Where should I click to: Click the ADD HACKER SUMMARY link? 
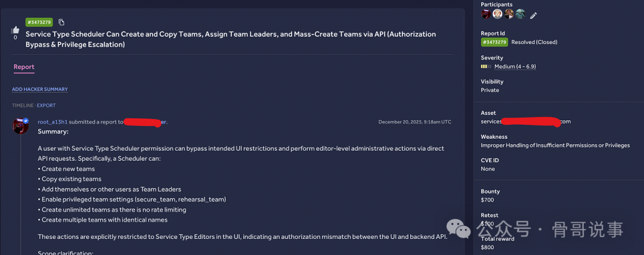40,89
